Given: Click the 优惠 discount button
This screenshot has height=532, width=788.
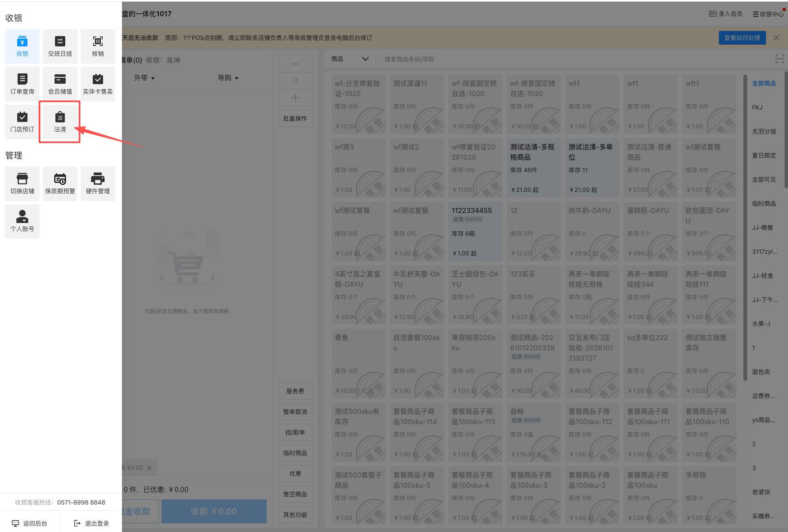Looking at the screenshot, I should tap(295, 474).
